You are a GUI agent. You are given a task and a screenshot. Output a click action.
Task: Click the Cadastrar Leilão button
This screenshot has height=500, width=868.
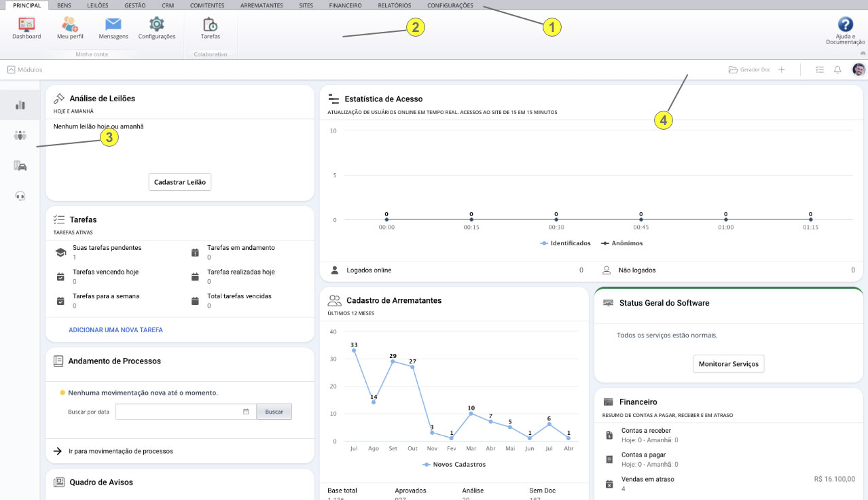point(180,182)
